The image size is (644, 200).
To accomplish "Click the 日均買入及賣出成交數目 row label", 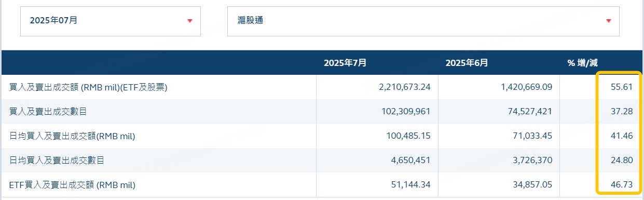I will coord(57,161).
